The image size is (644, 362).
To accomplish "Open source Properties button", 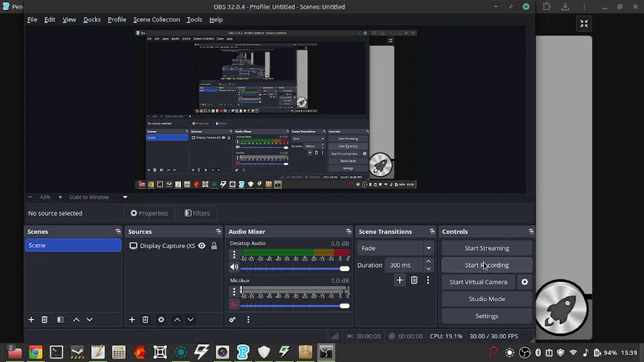I will 150,213.
